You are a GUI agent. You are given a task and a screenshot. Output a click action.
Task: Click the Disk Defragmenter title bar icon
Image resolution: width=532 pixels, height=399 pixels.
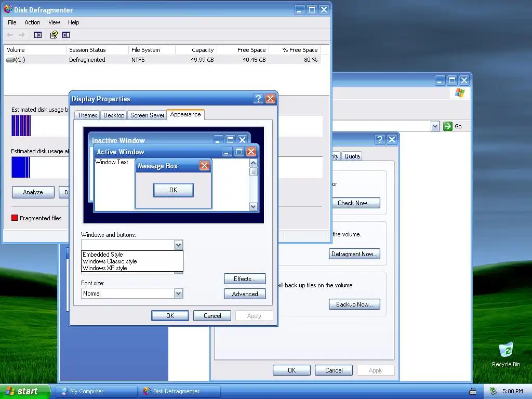coord(8,9)
